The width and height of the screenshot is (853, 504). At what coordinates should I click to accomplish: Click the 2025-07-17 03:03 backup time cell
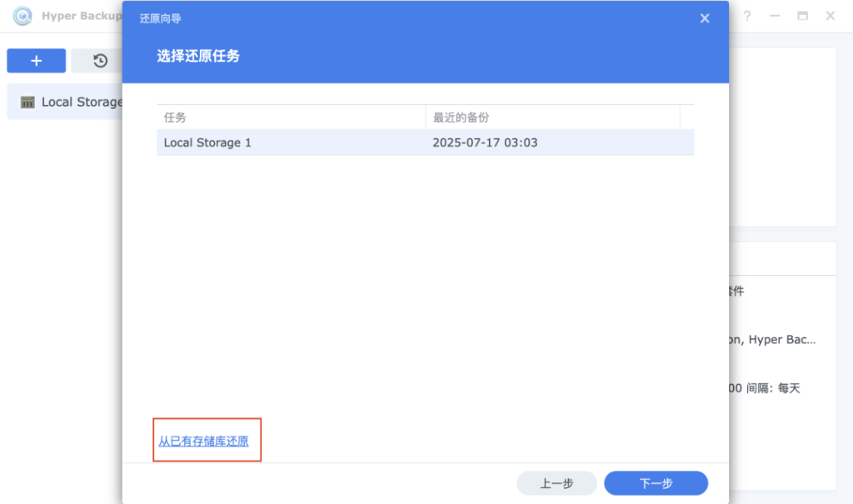[485, 142]
